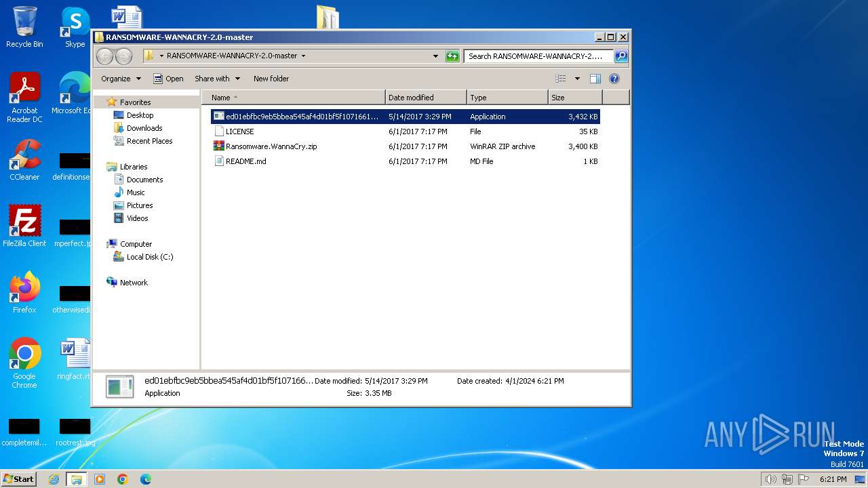Open Desktop in navigation pane

tap(140, 115)
